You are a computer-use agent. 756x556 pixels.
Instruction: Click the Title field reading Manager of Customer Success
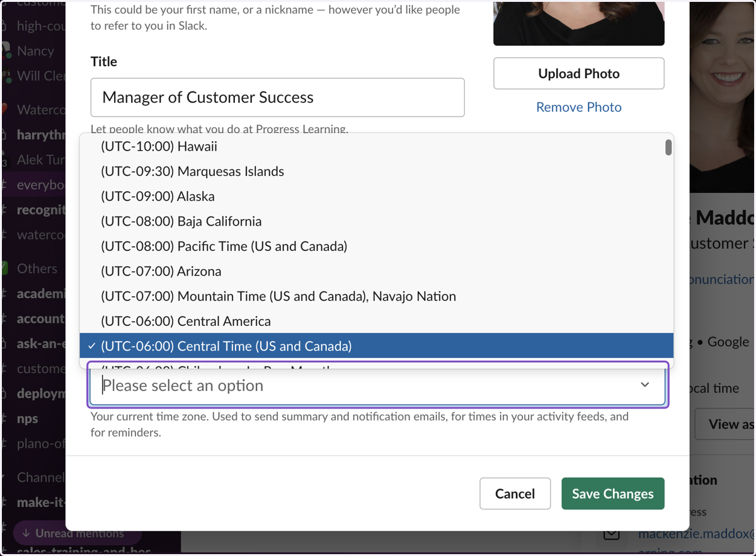pos(277,97)
